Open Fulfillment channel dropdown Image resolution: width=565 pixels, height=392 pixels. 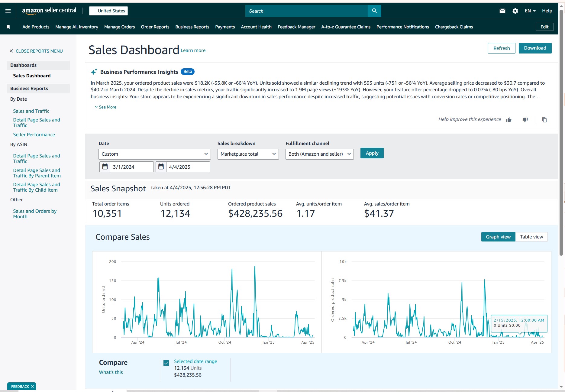point(319,154)
